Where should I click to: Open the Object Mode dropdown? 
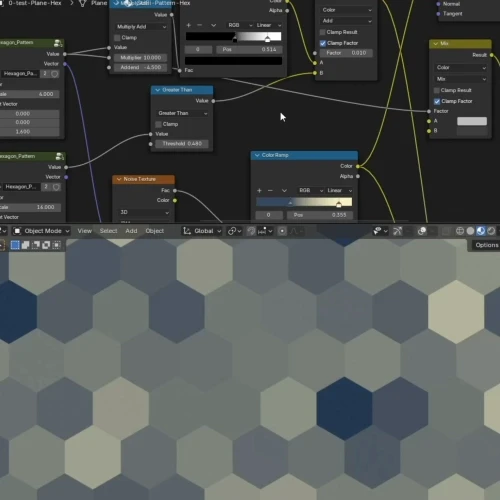coord(41,231)
